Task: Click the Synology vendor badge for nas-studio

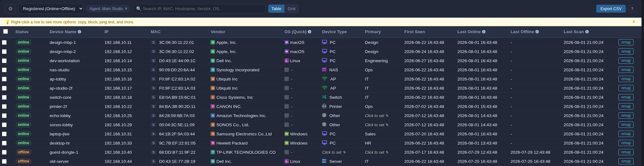Action: (x=213, y=70)
